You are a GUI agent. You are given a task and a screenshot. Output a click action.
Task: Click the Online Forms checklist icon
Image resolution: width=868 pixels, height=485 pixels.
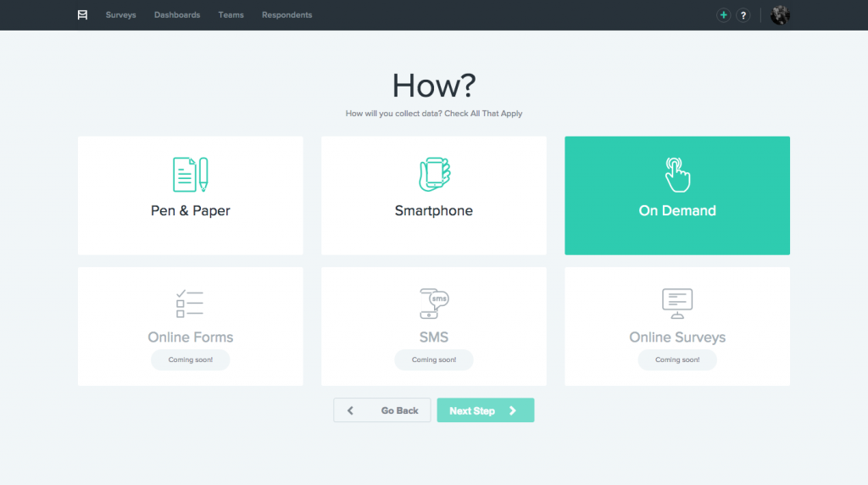(189, 304)
